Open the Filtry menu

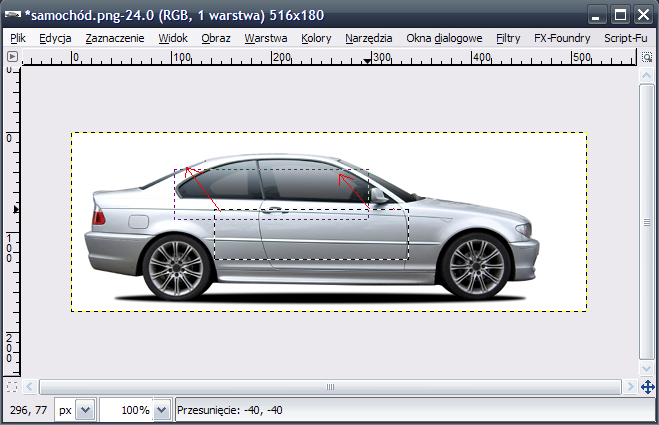pos(508,38)
